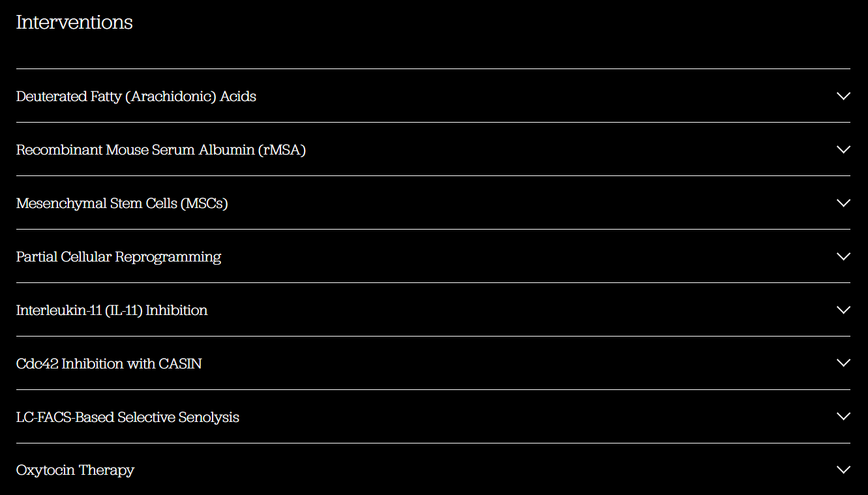Open the Deuterated Fatty (Arachidonic) Acids title
This screenshot has width=868, height=495.
coord(136,97)
